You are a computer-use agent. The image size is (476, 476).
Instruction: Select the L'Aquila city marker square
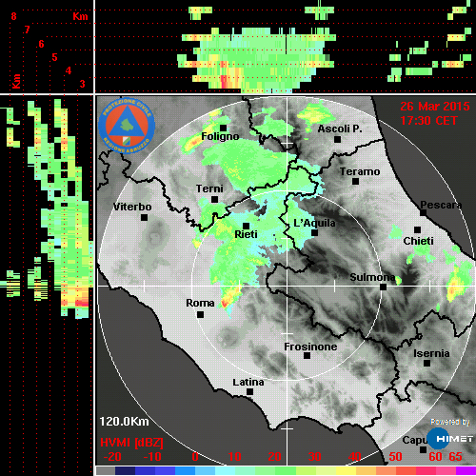(x=314, y=233)
